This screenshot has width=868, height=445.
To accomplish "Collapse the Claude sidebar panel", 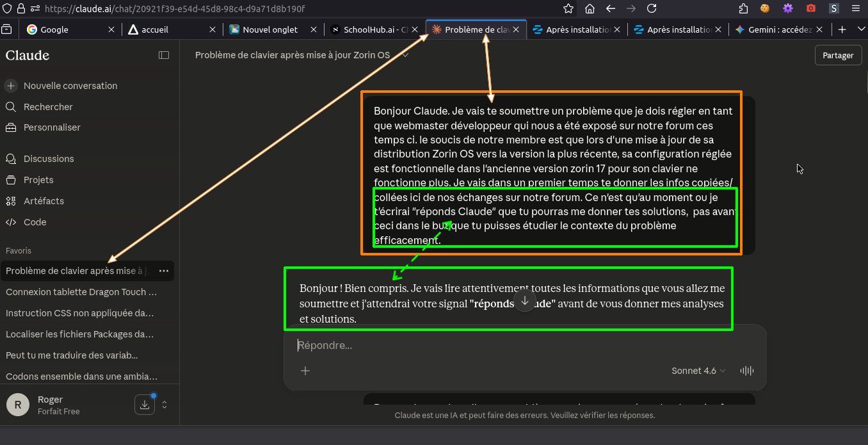I will (x=164, y=55).
